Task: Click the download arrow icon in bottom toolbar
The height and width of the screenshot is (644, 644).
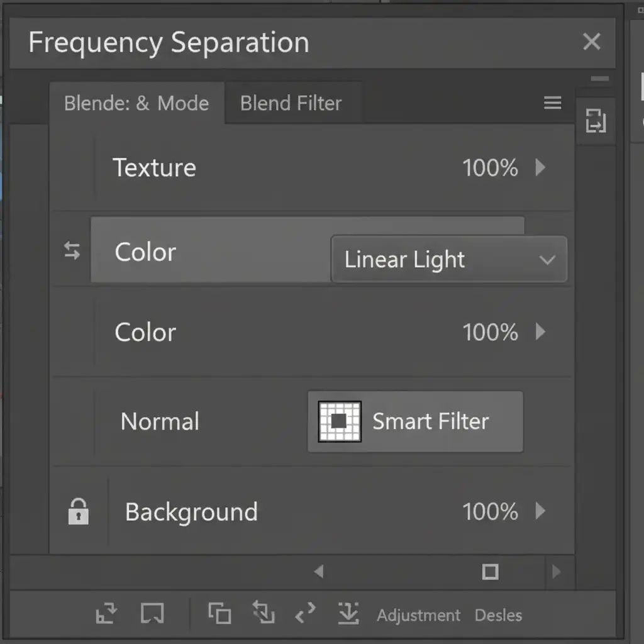Action: (348, 613)
